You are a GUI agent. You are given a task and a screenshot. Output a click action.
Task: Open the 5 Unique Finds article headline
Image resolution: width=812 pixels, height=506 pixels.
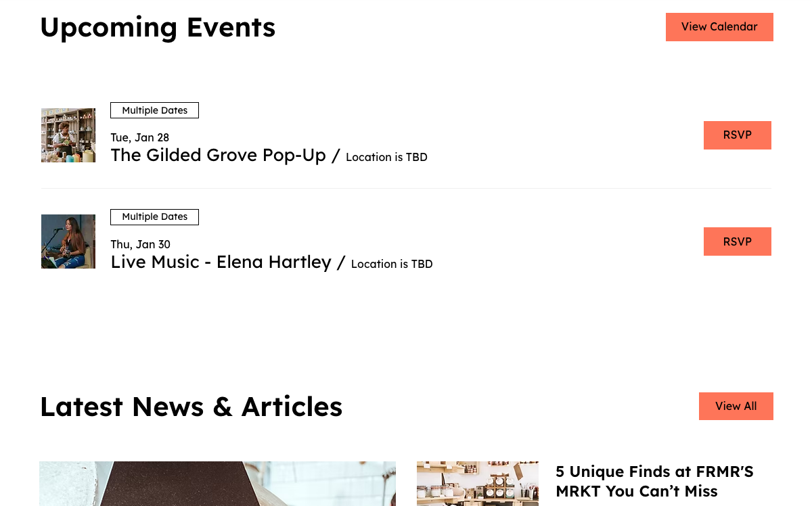tap(654, 481)
